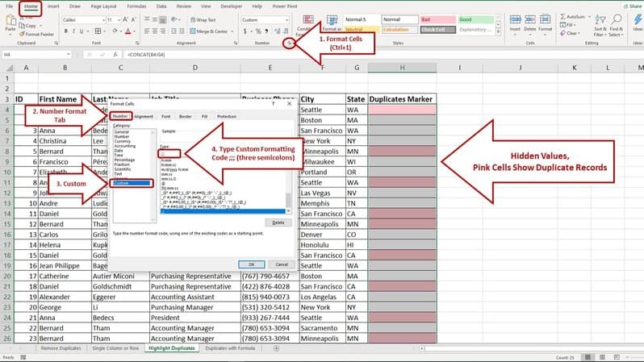Click Delete in Format Cells dialog
The image size is (644, 362).
click(x=278, y=223)
